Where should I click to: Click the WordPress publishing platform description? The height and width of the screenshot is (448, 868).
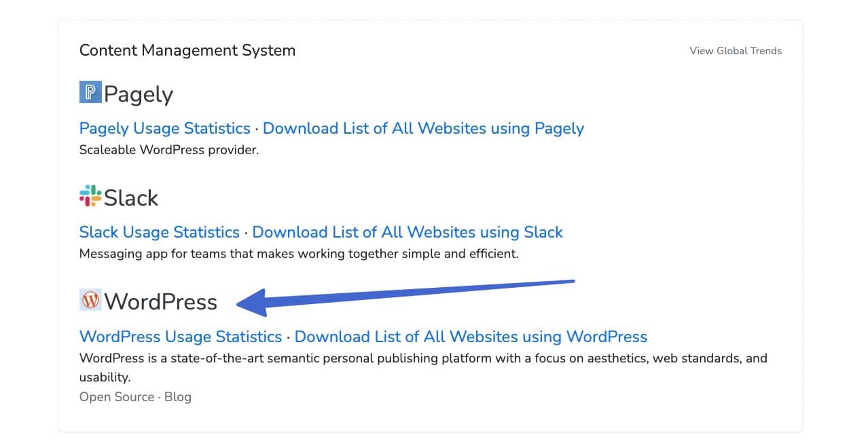point(421,358)
